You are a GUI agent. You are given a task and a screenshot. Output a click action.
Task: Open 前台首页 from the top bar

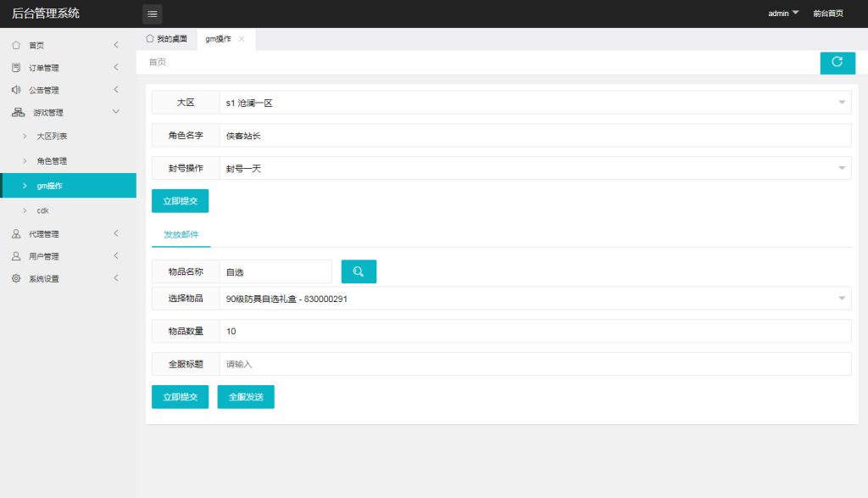click(x=827, y=14)
